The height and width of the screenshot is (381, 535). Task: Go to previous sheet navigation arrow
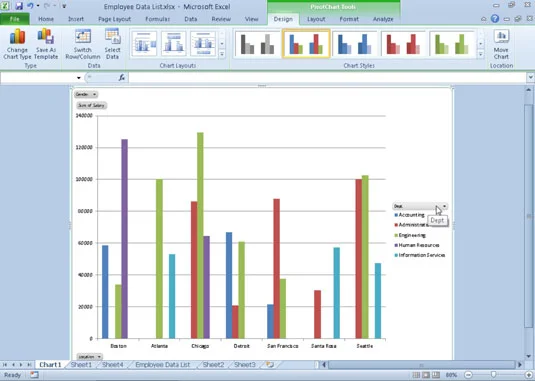click(x=13, y=365)
